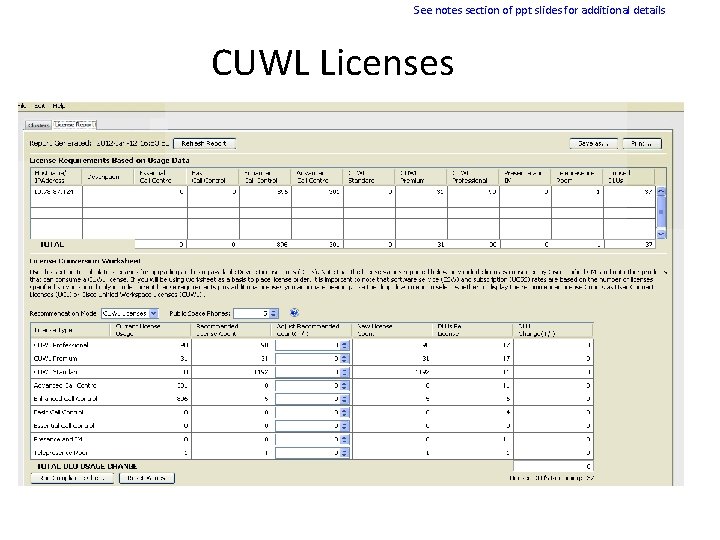
Task: Open the File menu
Action: [x=22, y=106]
